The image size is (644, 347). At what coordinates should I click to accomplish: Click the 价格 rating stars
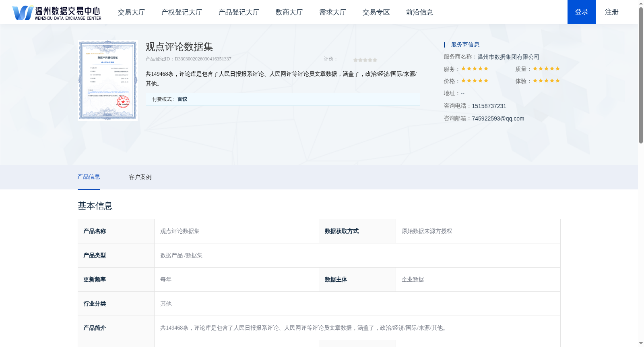[x=475, y=81]
